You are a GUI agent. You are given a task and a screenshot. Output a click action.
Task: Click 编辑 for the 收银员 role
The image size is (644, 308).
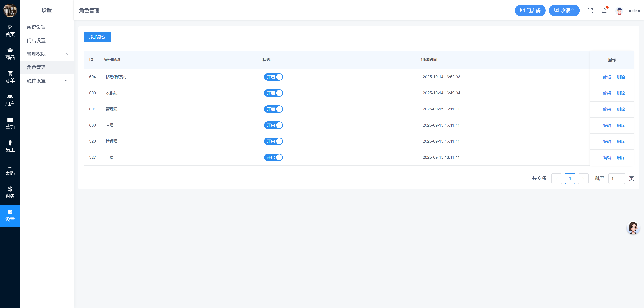coord(607,93)
